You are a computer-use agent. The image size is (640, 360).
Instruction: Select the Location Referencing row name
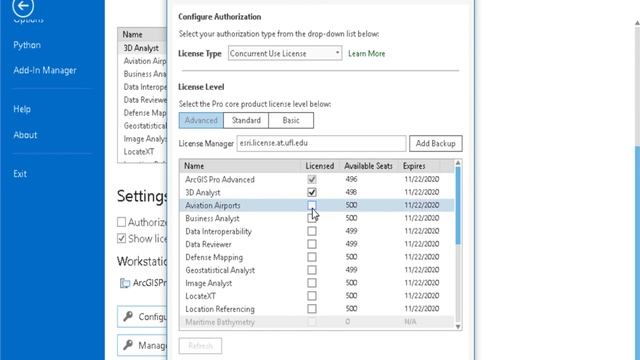(220, 309)
